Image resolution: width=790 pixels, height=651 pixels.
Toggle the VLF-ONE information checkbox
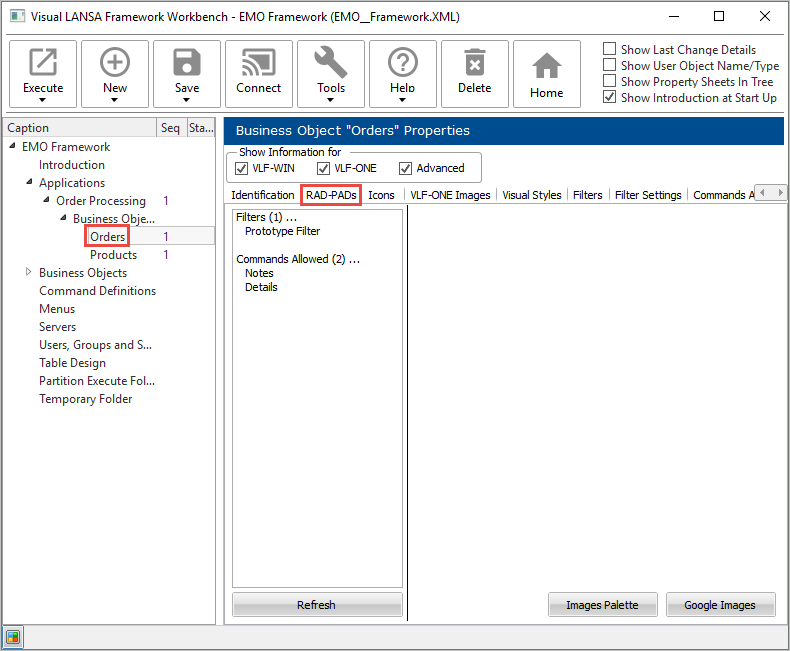point(323,168)
